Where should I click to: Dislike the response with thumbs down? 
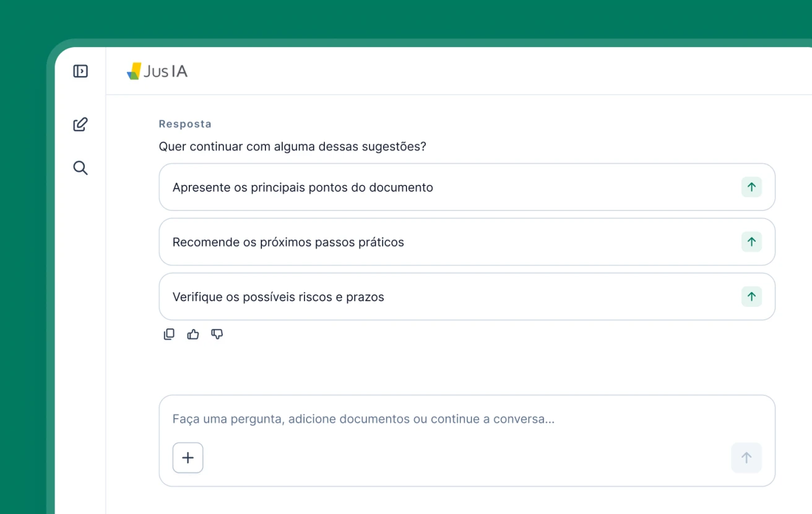(x=217, y=335)
